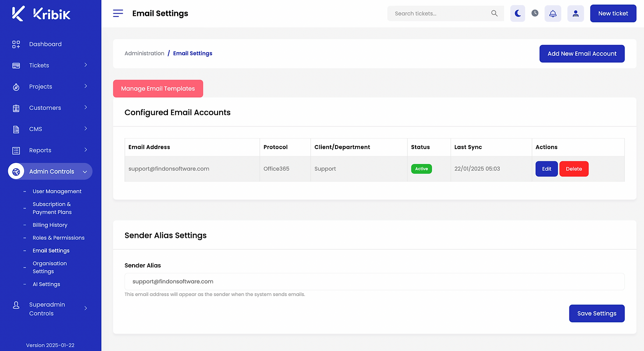Click the Reports list icon
Image resolution: width=644 pixels, height=351 pixels.
pos(16,150)
